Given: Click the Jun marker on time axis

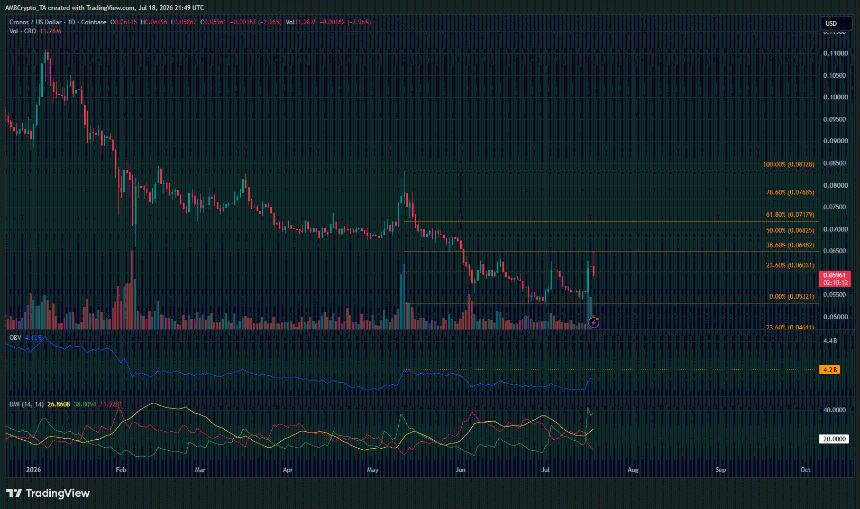Looking at the screenshot, I should coord(460,470).
